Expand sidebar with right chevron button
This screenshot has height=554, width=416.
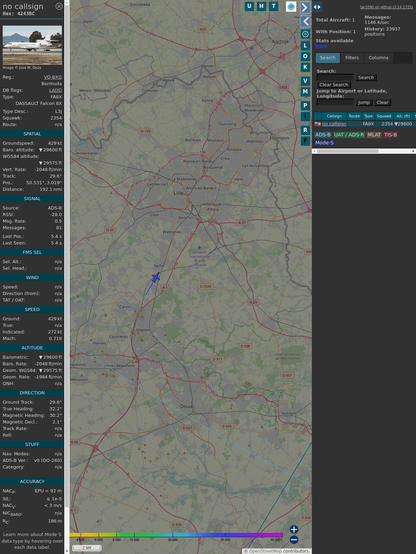point(305,7)
